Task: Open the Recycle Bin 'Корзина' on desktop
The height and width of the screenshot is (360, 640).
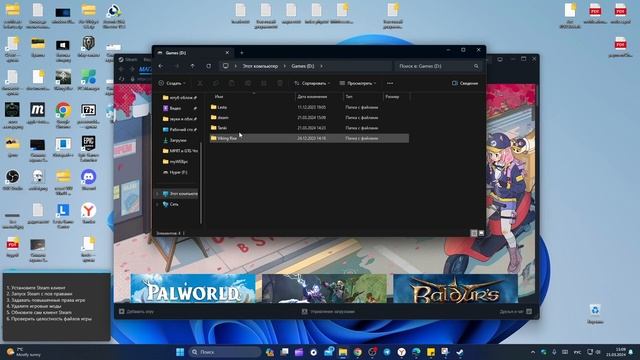Action: point(595,314)
